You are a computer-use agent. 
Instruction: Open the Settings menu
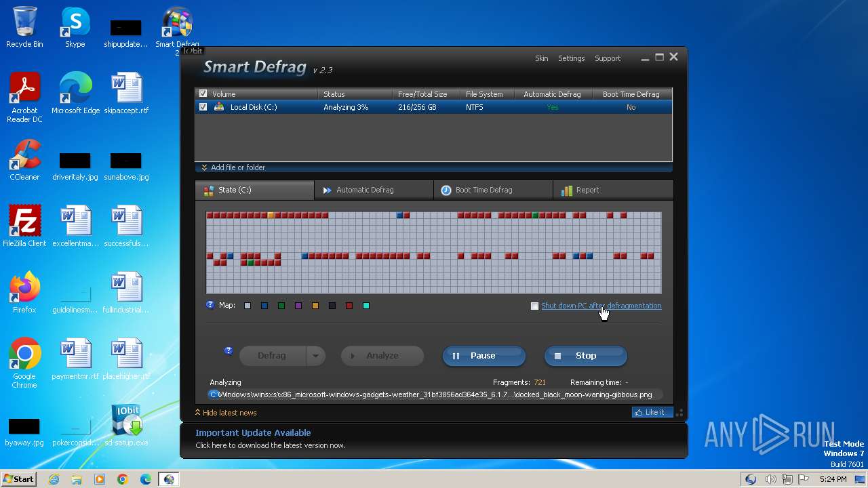[x=571, y=58]
